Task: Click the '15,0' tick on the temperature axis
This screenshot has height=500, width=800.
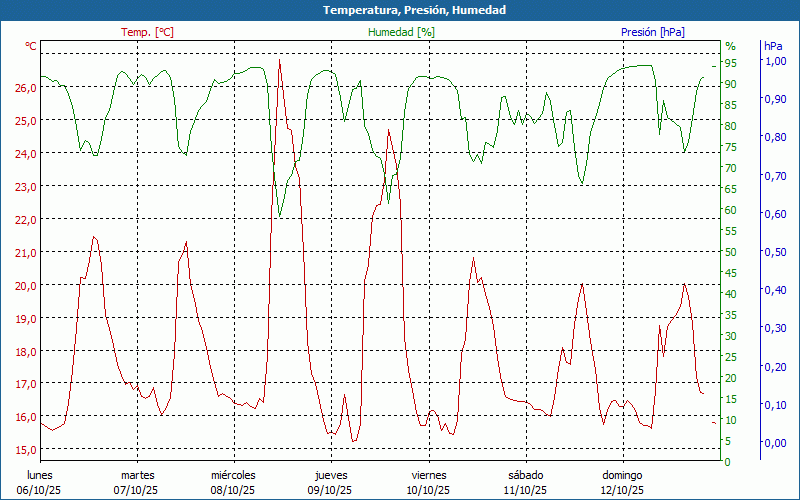Action: pyautogui.click(x=26, y=450)
